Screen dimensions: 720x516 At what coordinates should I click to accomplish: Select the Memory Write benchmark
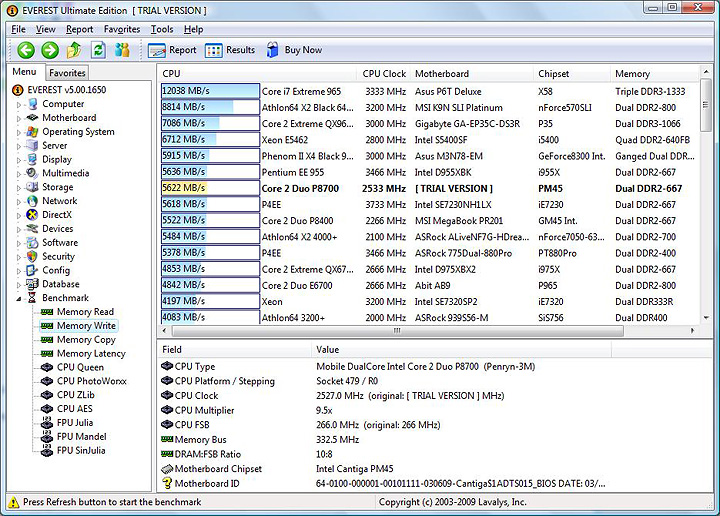(86, 325)
